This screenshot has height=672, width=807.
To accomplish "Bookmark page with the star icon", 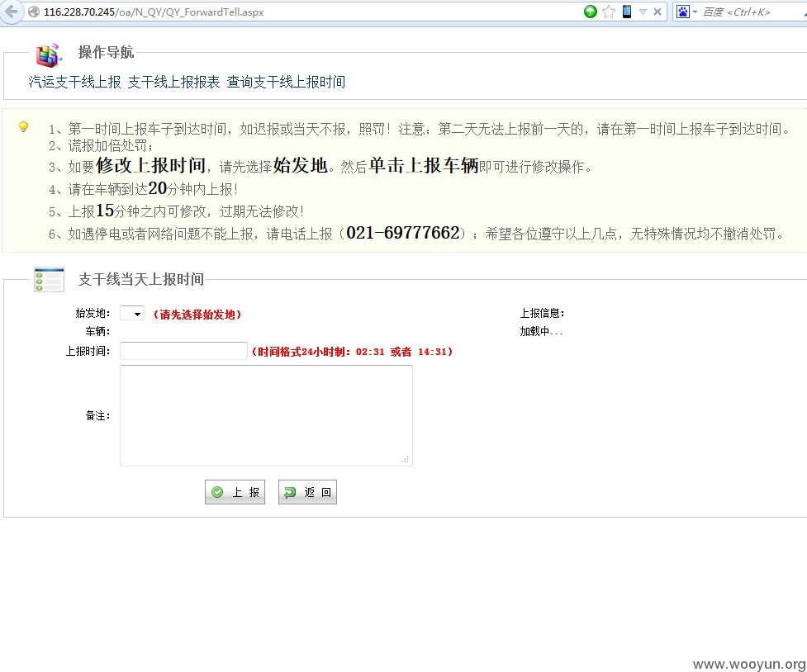I will tap(608, 12).
